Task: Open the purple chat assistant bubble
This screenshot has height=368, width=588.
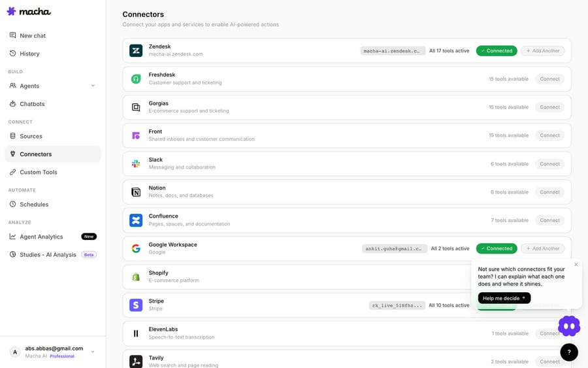Action: point(569,326)
